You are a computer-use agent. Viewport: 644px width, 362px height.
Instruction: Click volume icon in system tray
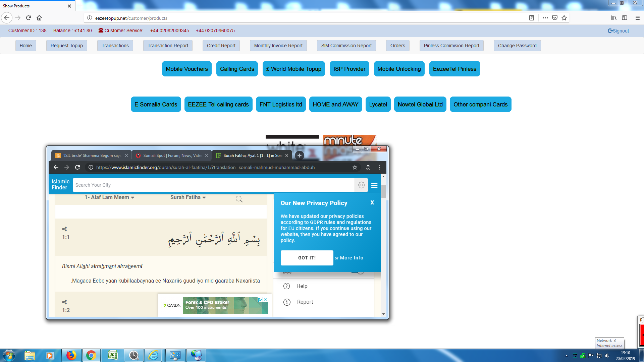pos(607,356)
